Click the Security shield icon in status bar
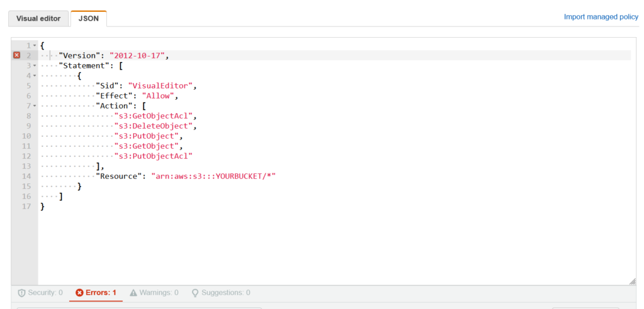This screenshot has height=309, width=644. click(x=22, y=293)
